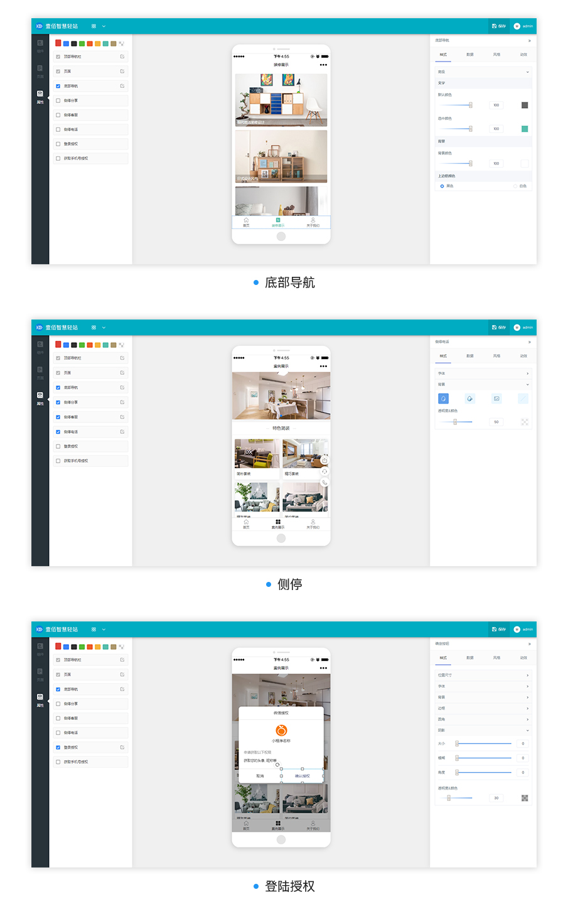Tap the floating headset customer-service icon
This screenshot has width=568, height=924.
pyautogui.click(x=324, y=471)
